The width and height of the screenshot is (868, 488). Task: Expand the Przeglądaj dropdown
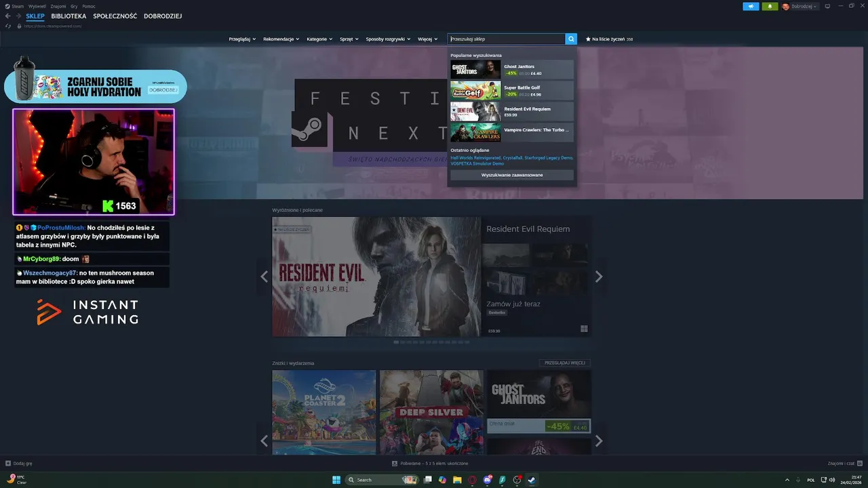[x=242, y=39]
